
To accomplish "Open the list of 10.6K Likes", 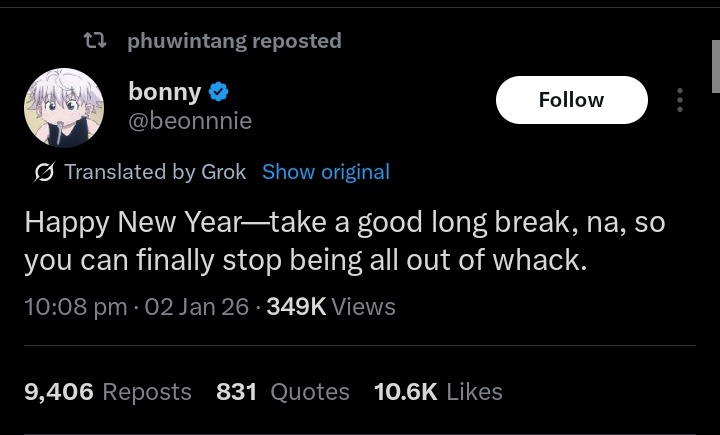I will (x=438, y=392).
